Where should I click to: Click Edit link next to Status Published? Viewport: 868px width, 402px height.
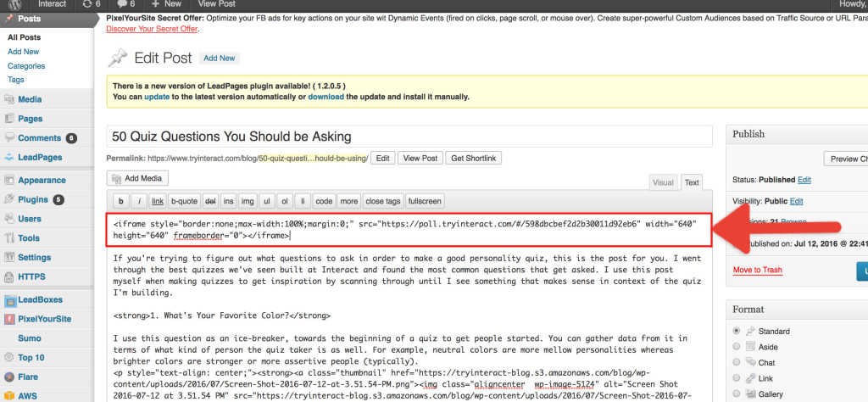[x=804, y=180]
